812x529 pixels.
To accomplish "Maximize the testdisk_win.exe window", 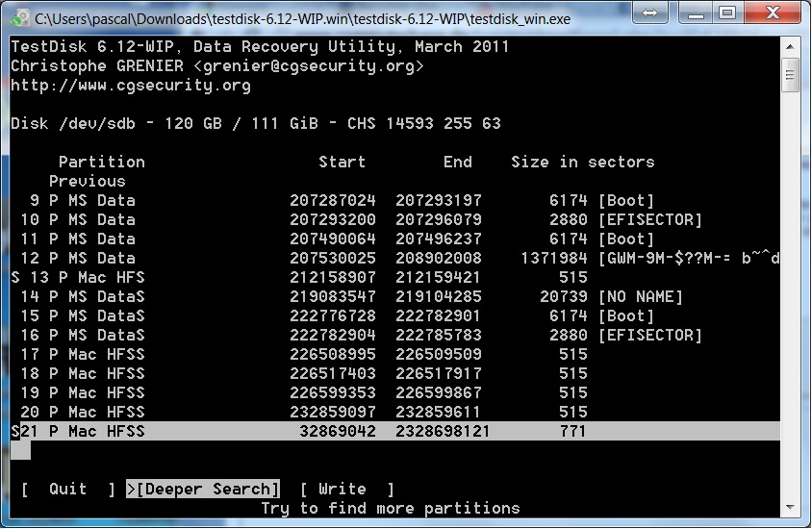I will pyautogui.click(x=727, y=13).
